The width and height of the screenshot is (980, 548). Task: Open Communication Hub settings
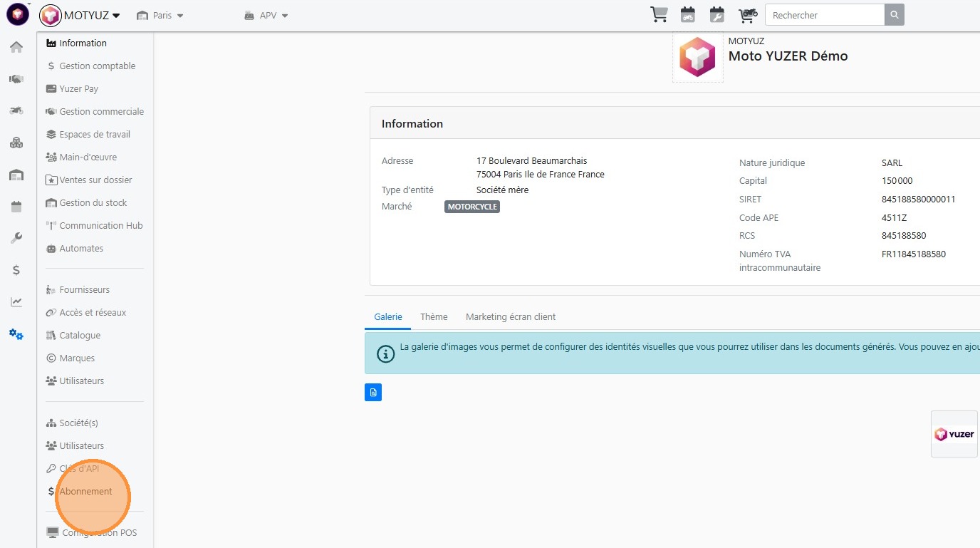click(x=95, y=226)
